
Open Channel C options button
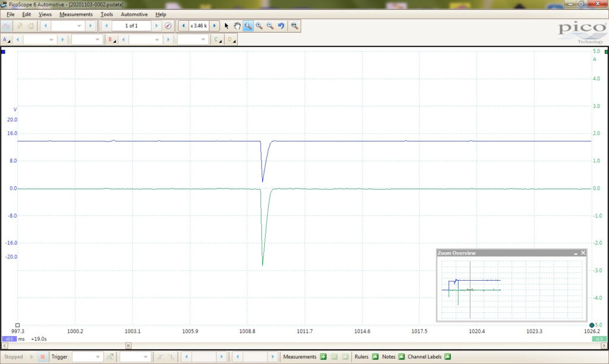coord(218,39)
